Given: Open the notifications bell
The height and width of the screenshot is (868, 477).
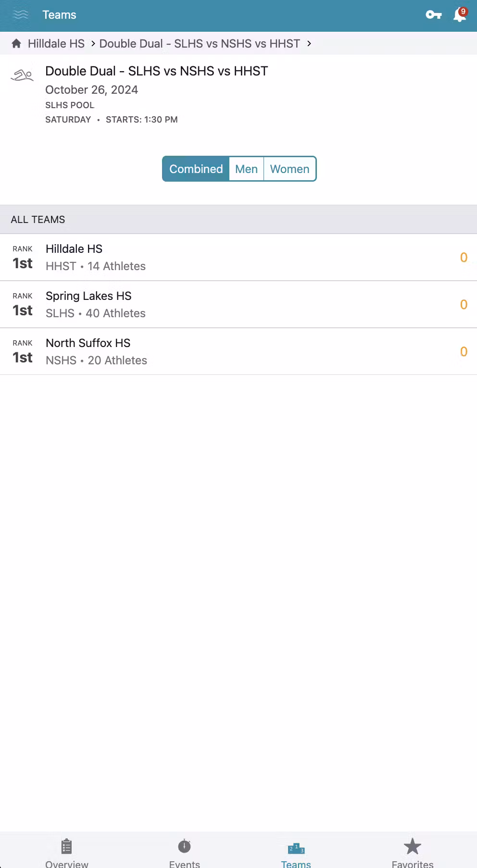Looking at the screenshot, I should [460, 15].
